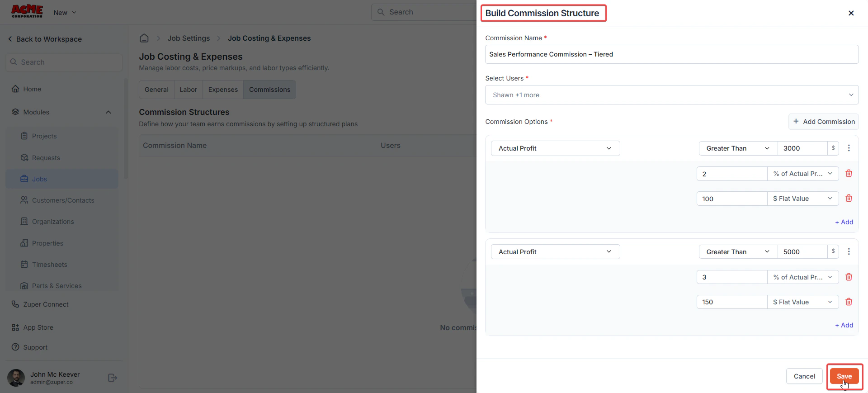
Task: Click + Add under the 5000 commission
Action: pyautogui.click(x=844, y=325)
